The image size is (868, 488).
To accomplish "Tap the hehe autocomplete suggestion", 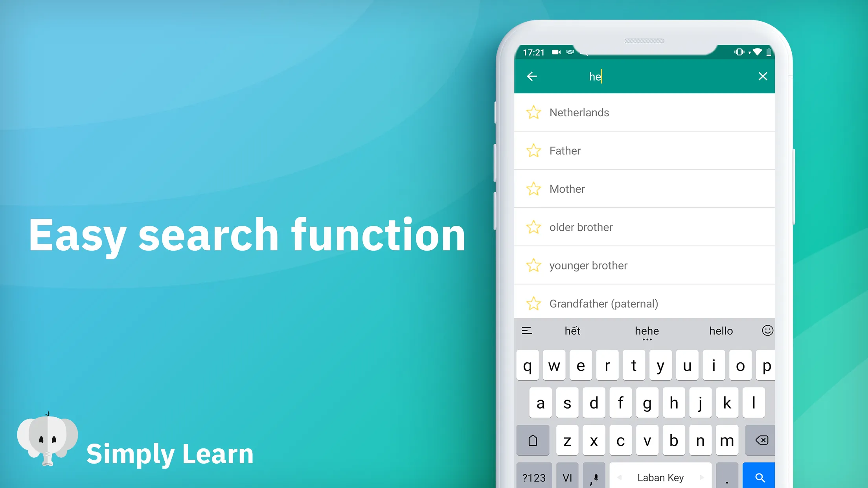I will pos(646,331).
